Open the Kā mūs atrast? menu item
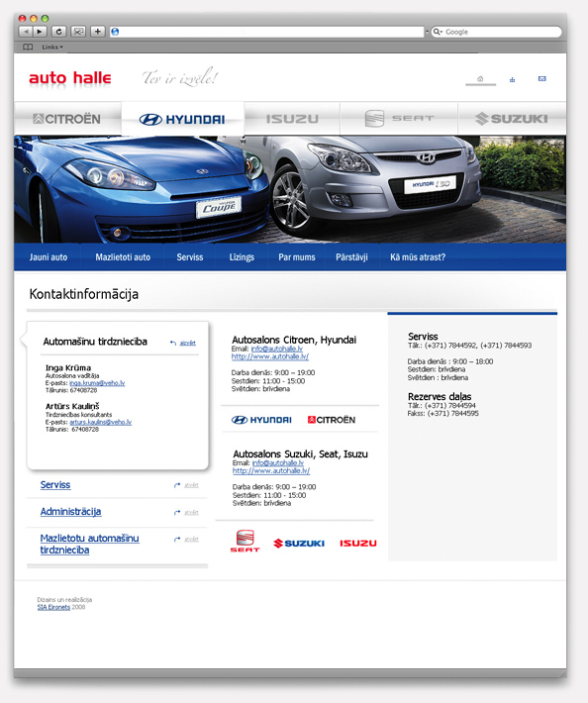Viewport: 588px width, 703px height. coord(418,257)
